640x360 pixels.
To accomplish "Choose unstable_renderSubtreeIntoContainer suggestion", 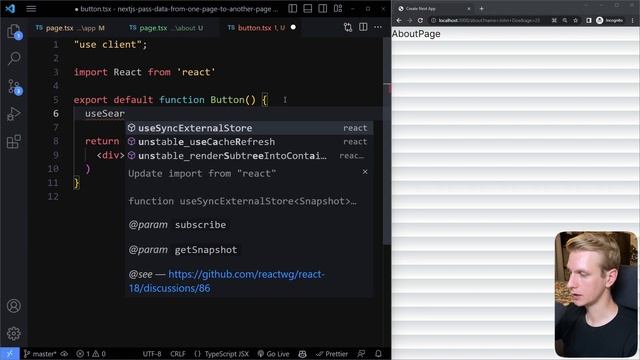I will click(249, 156).
